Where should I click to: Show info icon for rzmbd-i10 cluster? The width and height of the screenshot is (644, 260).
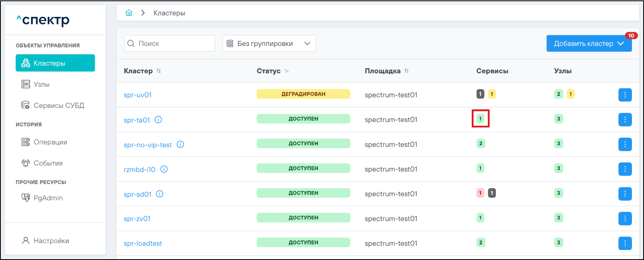[x=164, y=169]
